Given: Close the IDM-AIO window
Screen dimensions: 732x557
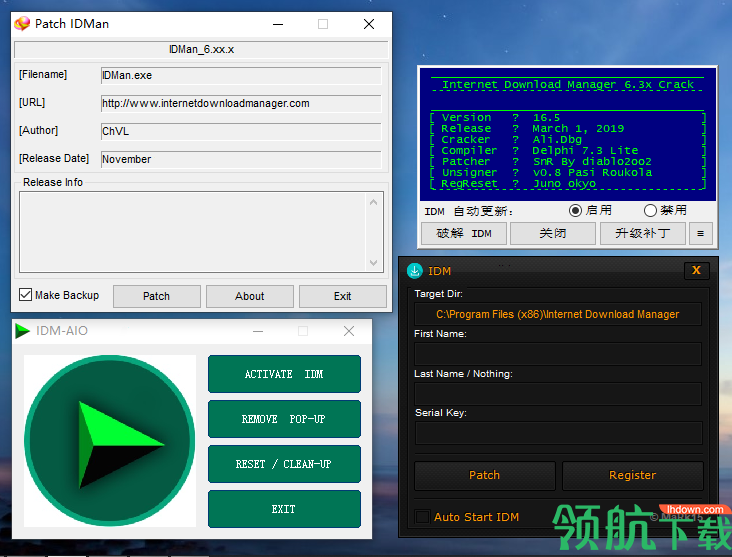Looking at the screenshot, I should [x=349, y=331].
